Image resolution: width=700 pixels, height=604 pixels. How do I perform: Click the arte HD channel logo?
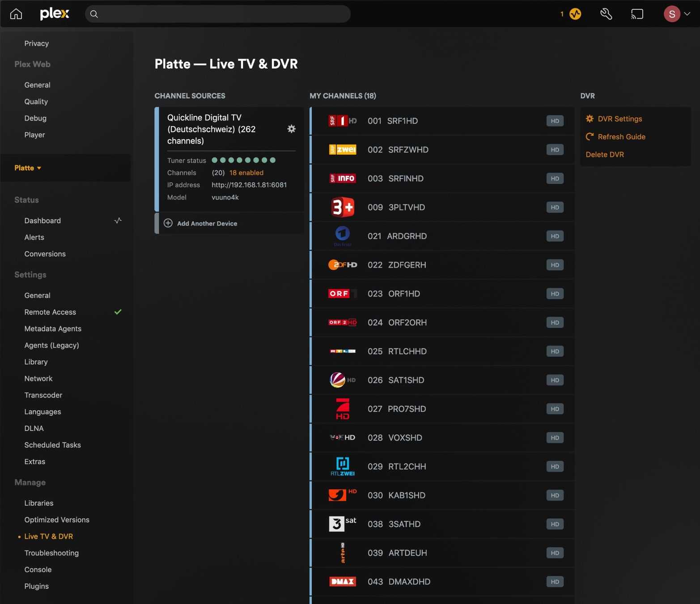343,553
